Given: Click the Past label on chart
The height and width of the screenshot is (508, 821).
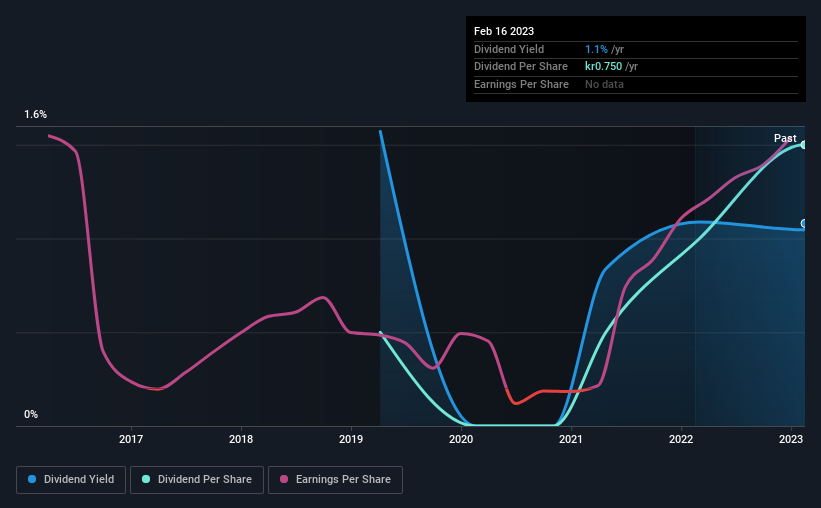Looking at the screenshot, I should [785, 138].
